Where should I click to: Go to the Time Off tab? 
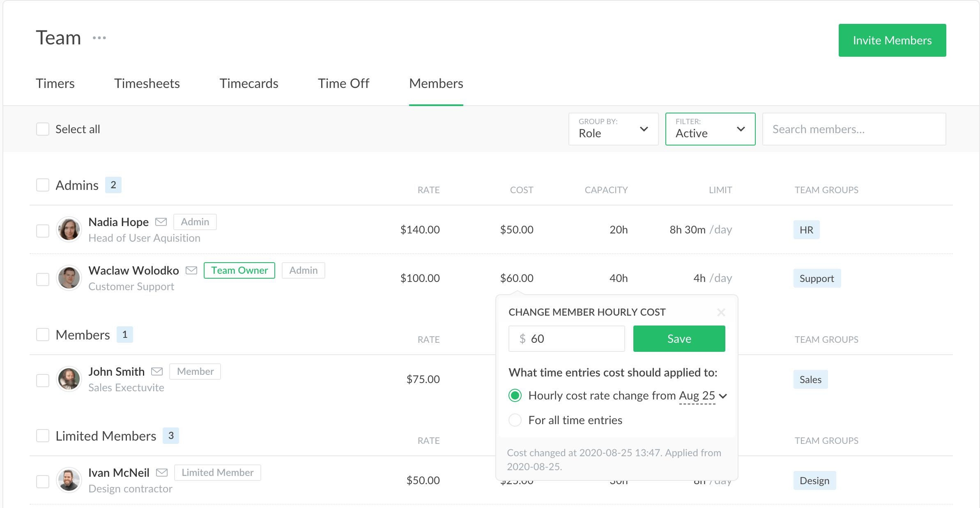point(343,83)
